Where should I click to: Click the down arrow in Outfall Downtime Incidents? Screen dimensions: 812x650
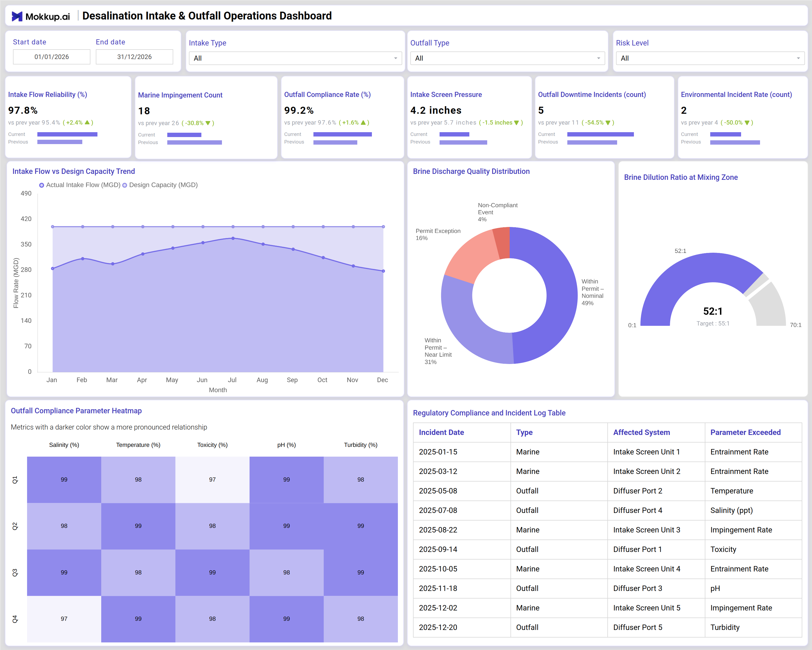pyautogui.click(x=608, y=123)
